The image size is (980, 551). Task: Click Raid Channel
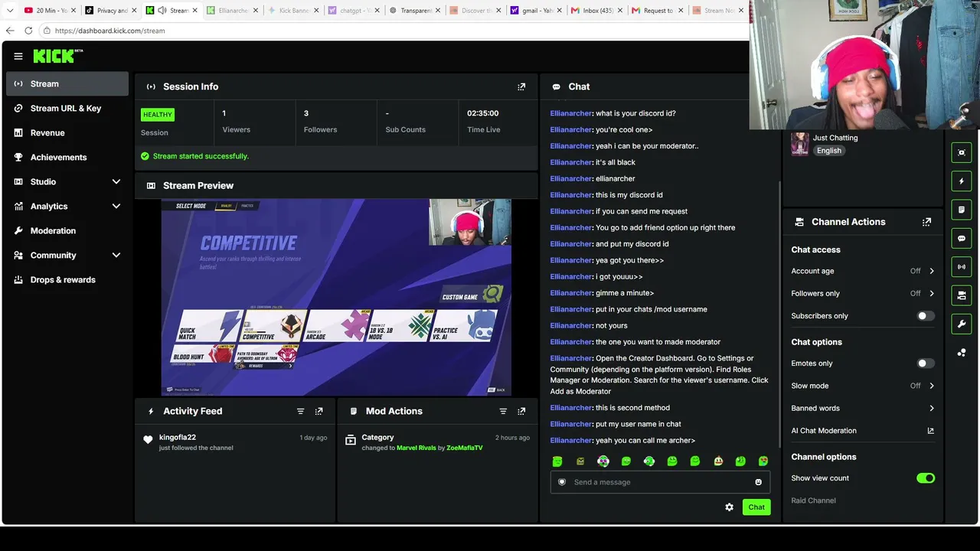pos(813,500)
